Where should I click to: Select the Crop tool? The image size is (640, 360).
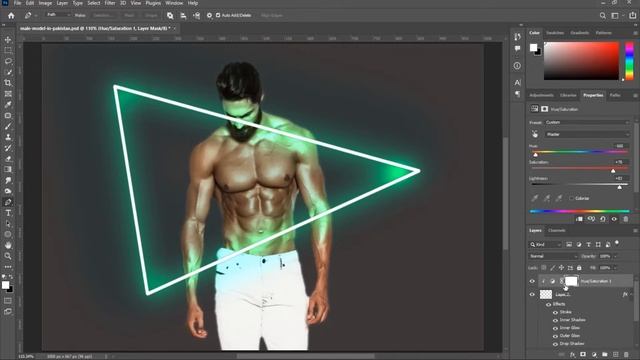pos(8,83)
